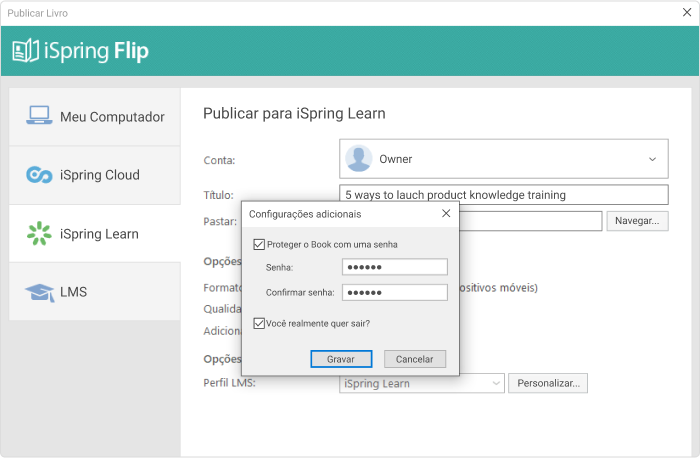Close the Publicar Livro window
700x458 pixels.
687,12
